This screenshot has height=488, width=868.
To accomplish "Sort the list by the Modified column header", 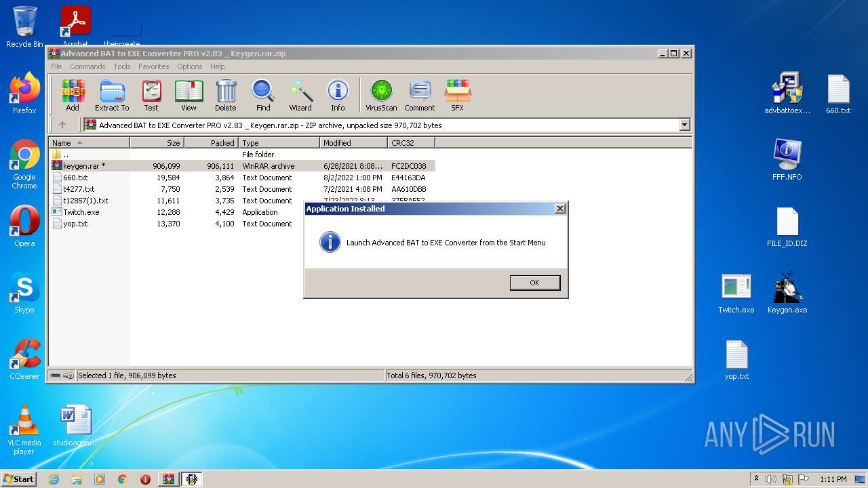I will pos(353,142).
